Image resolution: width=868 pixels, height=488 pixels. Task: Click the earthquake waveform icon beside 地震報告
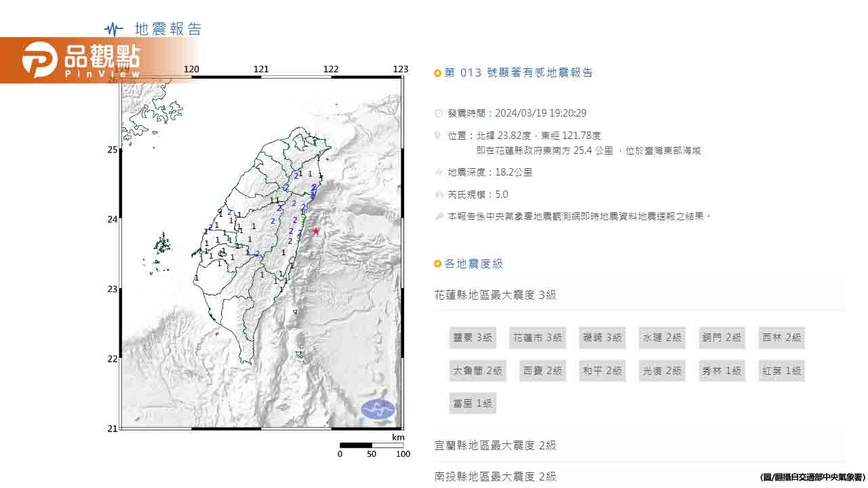[x=113, y=29]
